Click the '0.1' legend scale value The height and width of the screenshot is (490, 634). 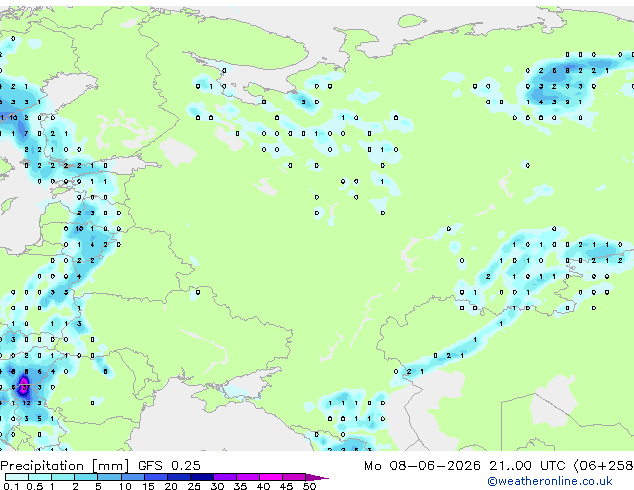tap(11, 486)
